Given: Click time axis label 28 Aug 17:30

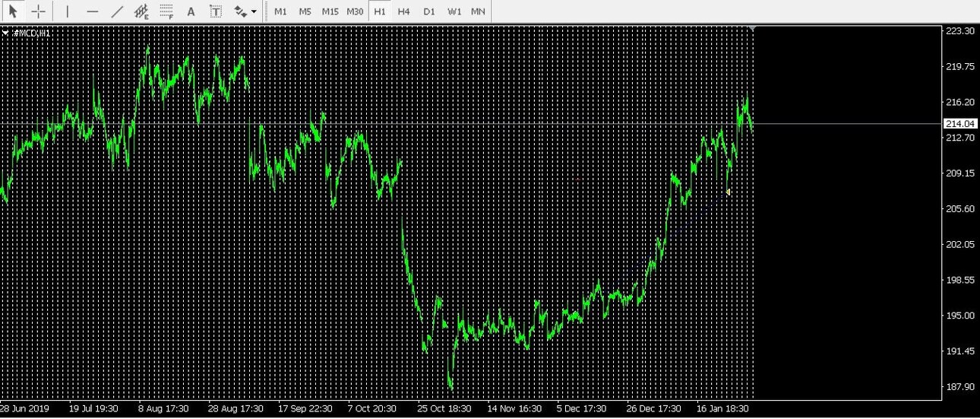Looking at the screenshot, I should tap(236, 408).
